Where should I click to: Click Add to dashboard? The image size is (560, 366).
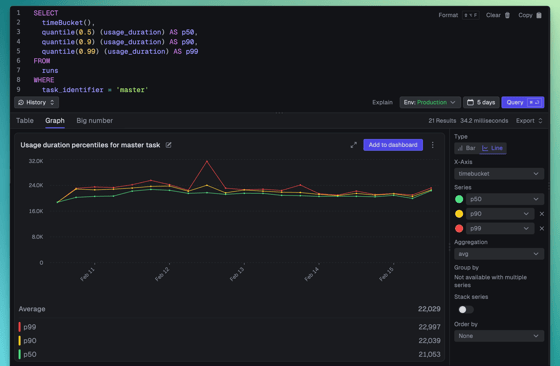click(393, 145)
